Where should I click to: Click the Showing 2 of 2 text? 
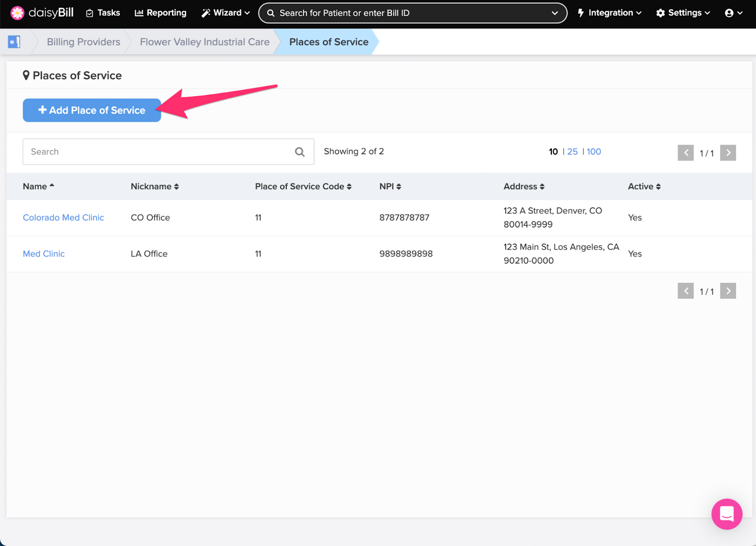pos(354,151)
